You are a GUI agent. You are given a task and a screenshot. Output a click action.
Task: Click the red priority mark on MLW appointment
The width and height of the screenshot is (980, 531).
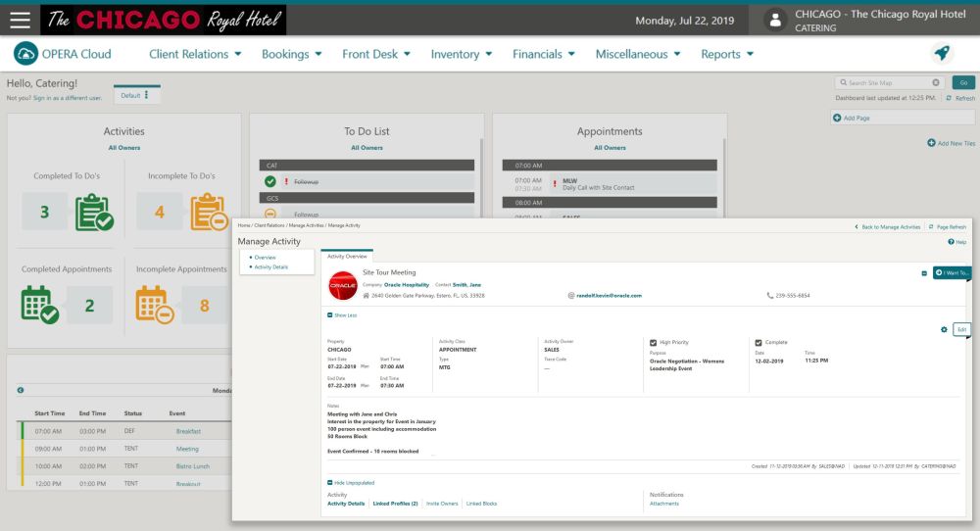pyautogui.click(x=555, y=183)
